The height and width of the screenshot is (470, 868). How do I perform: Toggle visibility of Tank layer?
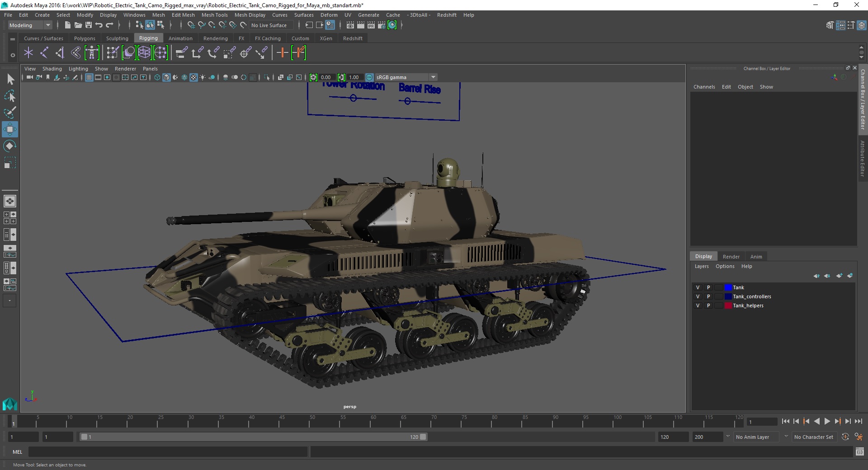point(698,287)
